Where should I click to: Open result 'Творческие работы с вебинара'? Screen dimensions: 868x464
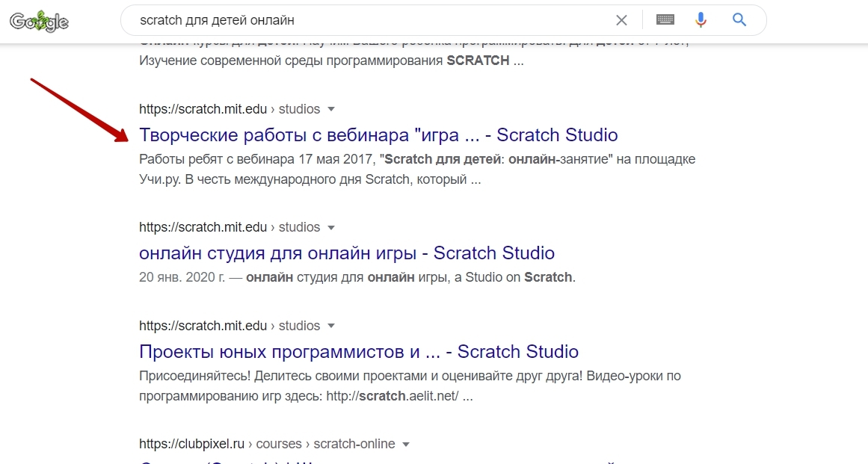click(378, 134)
